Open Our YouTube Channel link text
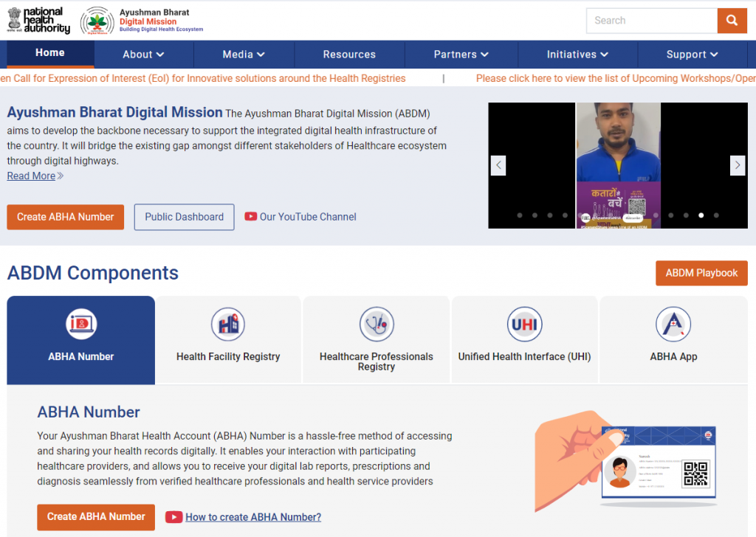 tap(308, 217)
